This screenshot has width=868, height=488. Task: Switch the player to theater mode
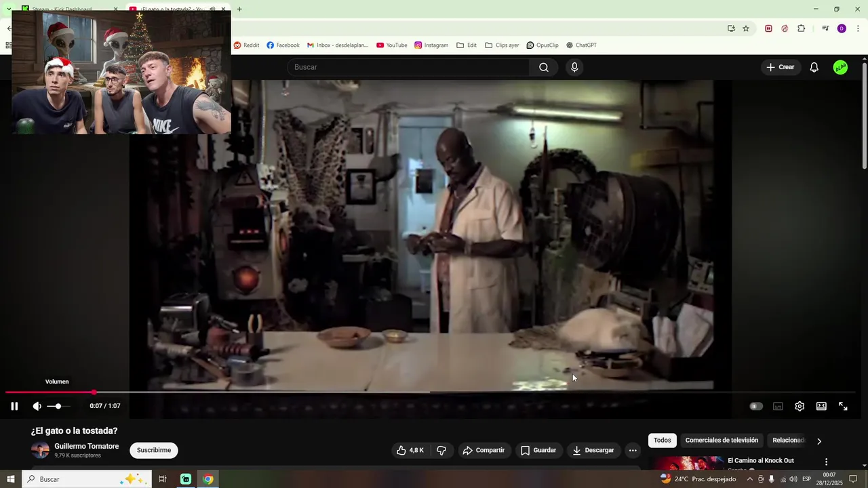[x=821, y=406]
